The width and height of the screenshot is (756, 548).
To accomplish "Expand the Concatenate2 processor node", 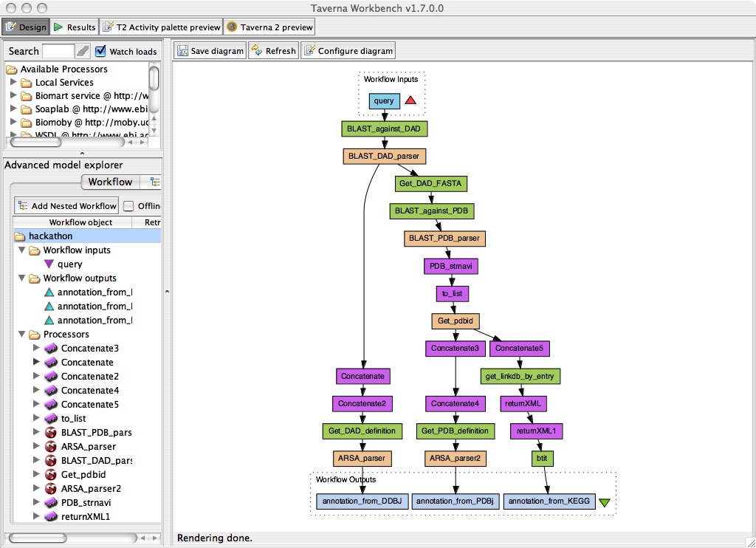I will (x=36, y=377).
